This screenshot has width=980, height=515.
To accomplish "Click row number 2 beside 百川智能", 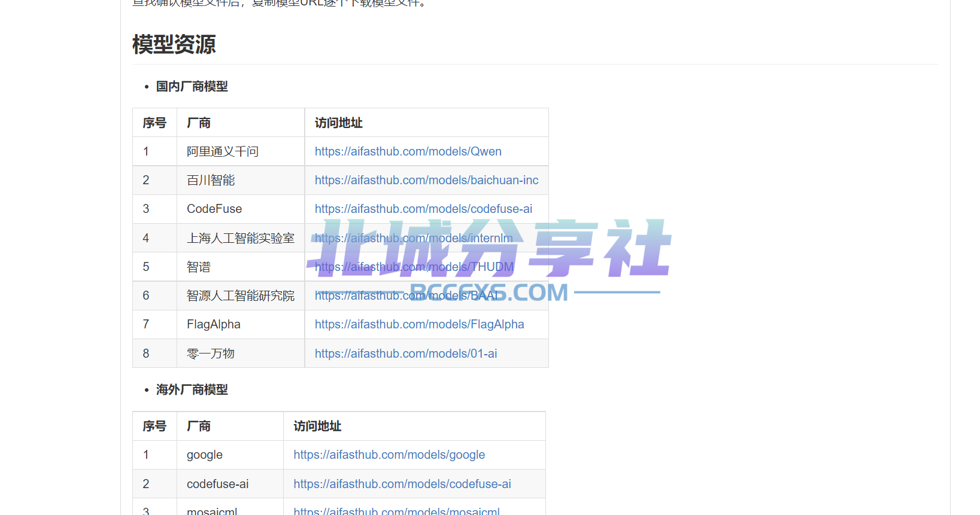I will 146,180.
